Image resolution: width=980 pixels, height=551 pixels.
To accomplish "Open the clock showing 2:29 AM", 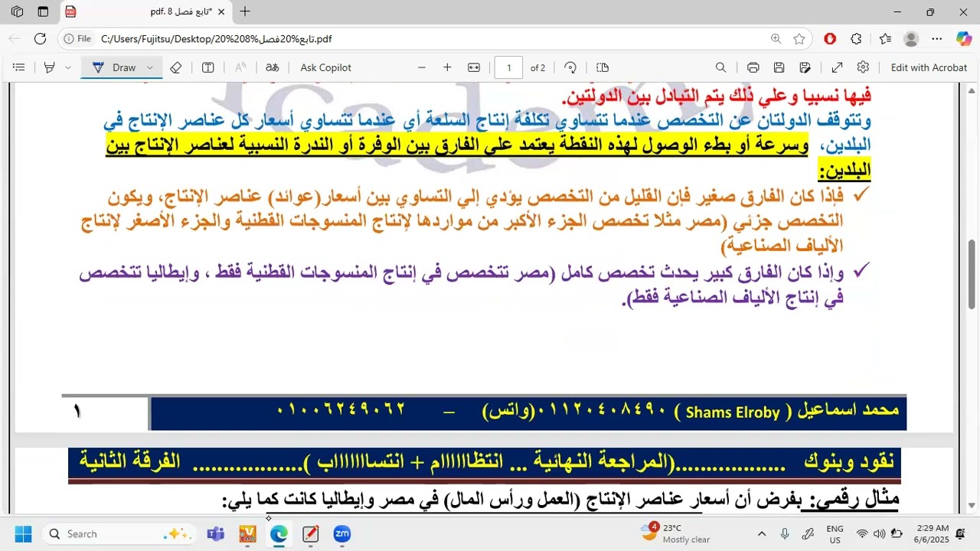I will (932, 533).
